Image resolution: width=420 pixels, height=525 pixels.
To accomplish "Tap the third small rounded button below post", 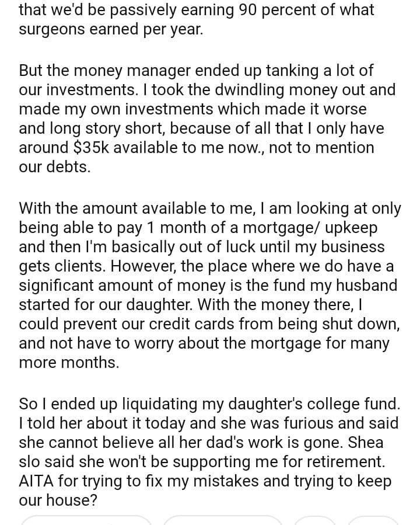I will coord(315,520).
